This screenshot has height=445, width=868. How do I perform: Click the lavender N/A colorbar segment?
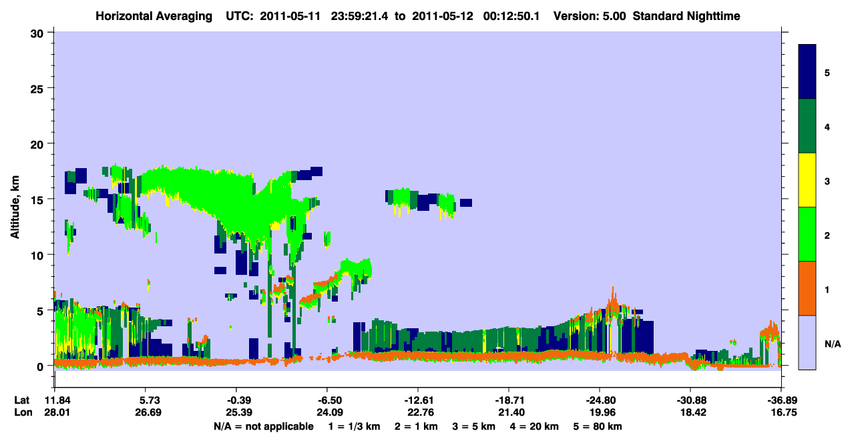pyautogui.click(x=808, y=342)
